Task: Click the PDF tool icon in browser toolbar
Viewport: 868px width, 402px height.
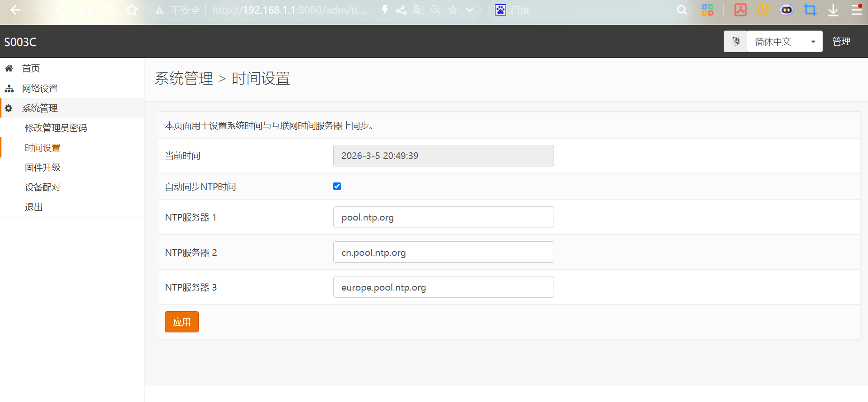Action: pyautogui.click(x=740, y=10)
